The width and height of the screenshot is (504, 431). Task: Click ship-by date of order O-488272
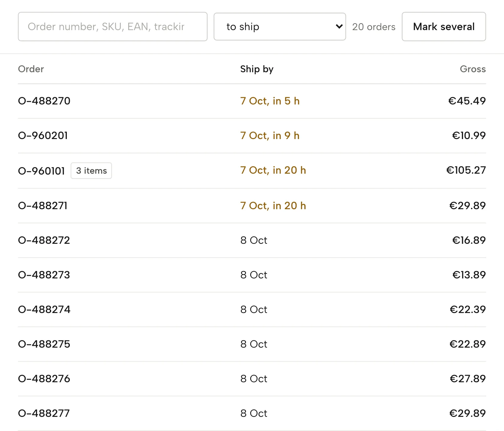[254, 240]
